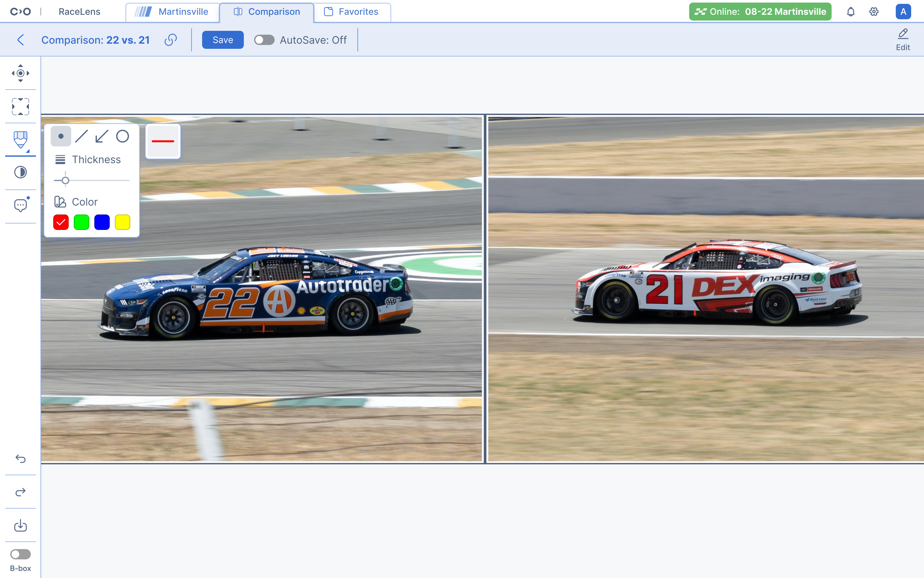Click the undo arrow

20,458
